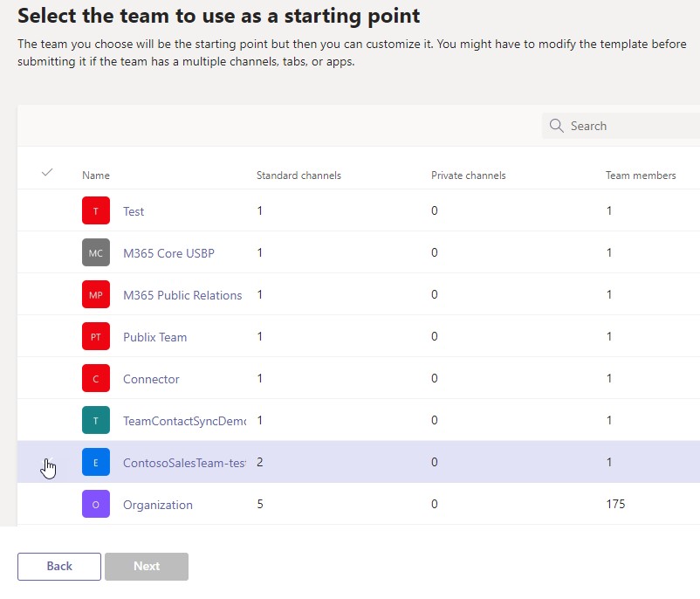
Task: Sort by the Name column header
Action: pyautogui.click(x=96, y=176)
